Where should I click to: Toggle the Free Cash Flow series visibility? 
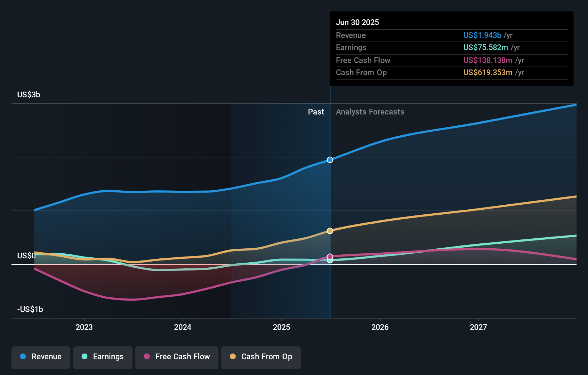click(177, 357)
